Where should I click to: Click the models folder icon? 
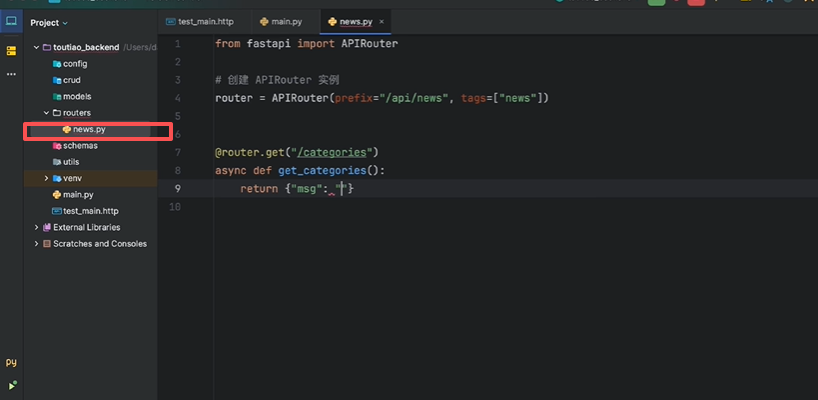tap(57, 97)
